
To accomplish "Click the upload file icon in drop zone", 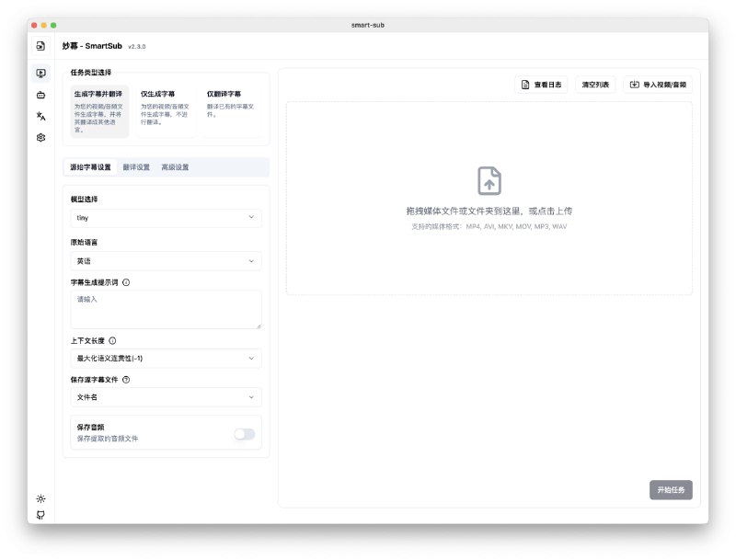I will [489, 180].
